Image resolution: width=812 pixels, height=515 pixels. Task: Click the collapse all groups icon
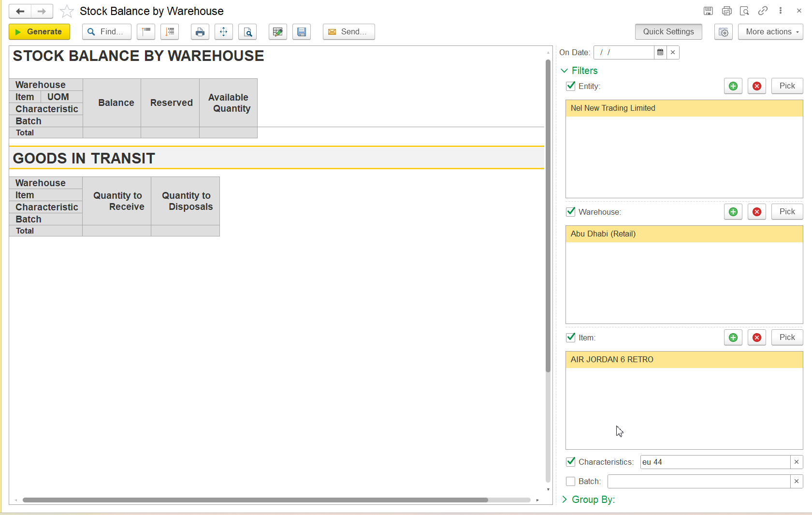tap(146, 32)
